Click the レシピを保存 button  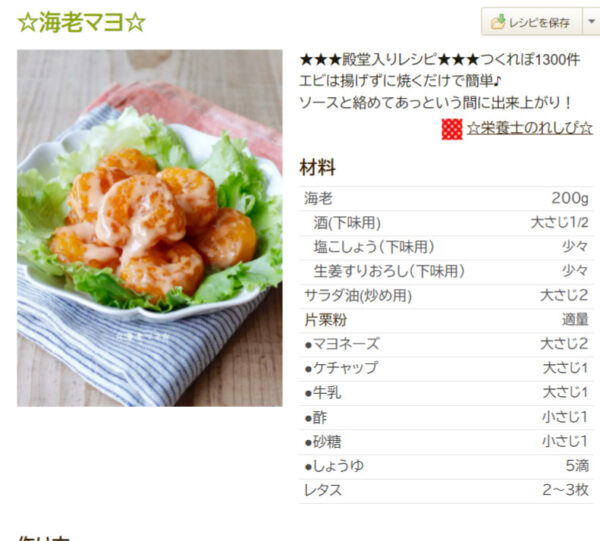click(x=531, y=22)
